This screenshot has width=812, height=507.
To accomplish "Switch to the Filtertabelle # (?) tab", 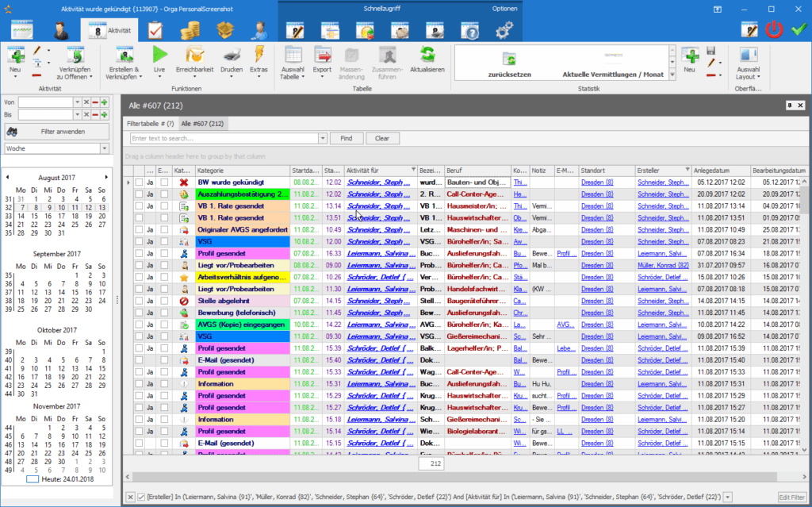I will point(150,124).
